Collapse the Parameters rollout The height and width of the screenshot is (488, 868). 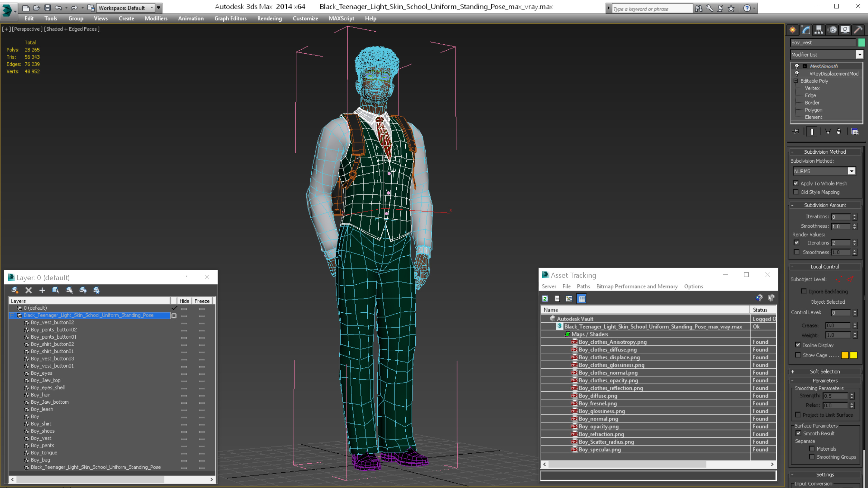[825, 380]
